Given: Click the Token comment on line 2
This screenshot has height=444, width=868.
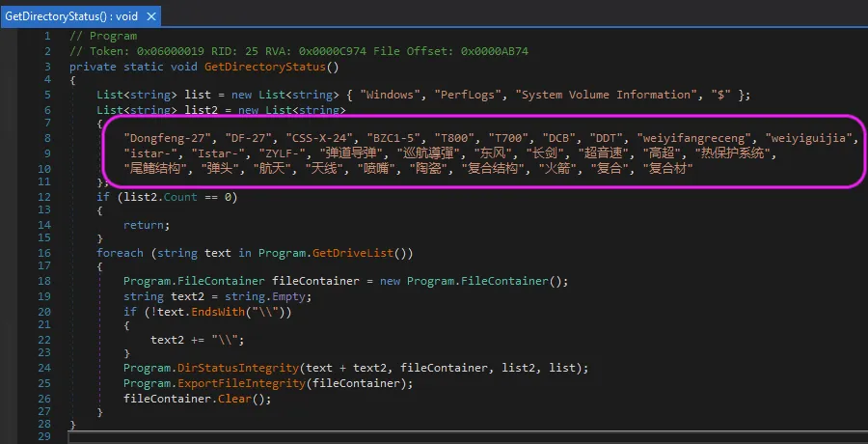Looking at the screenshot, I should [x=299, y=51].
